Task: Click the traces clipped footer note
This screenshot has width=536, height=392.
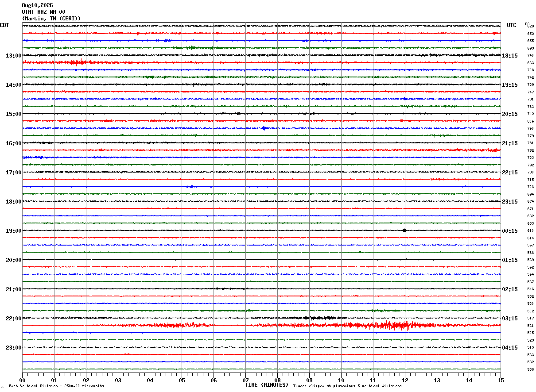Action: pos(347,386)
